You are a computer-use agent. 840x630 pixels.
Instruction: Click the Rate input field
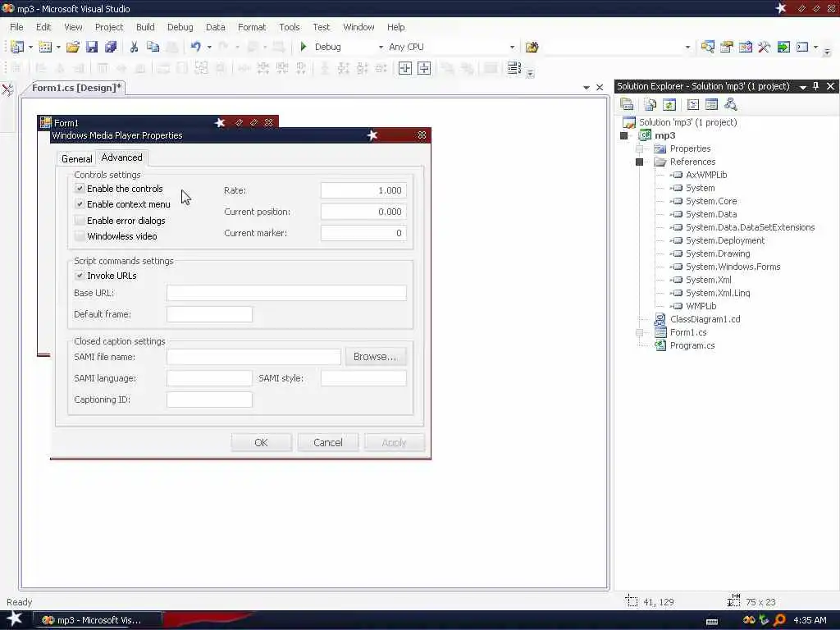pyautogui.click(x=363, y=190)
